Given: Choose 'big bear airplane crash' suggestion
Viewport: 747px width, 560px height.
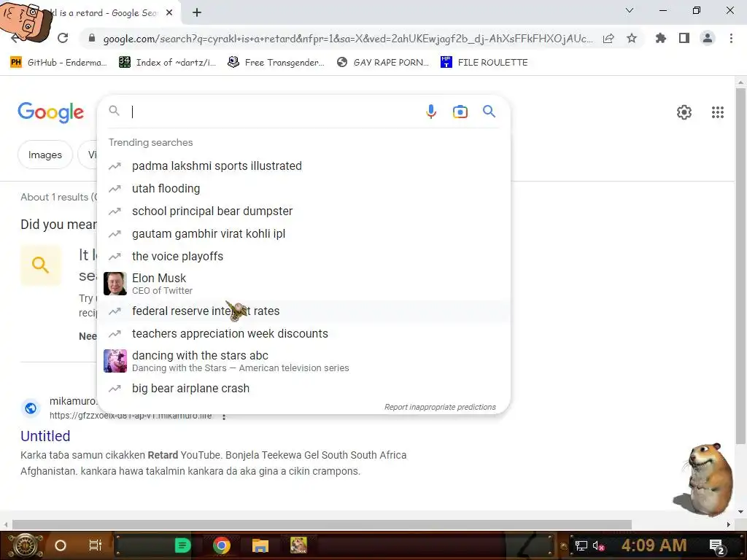Looking at the screenshot, I should [x=303, y=388].
